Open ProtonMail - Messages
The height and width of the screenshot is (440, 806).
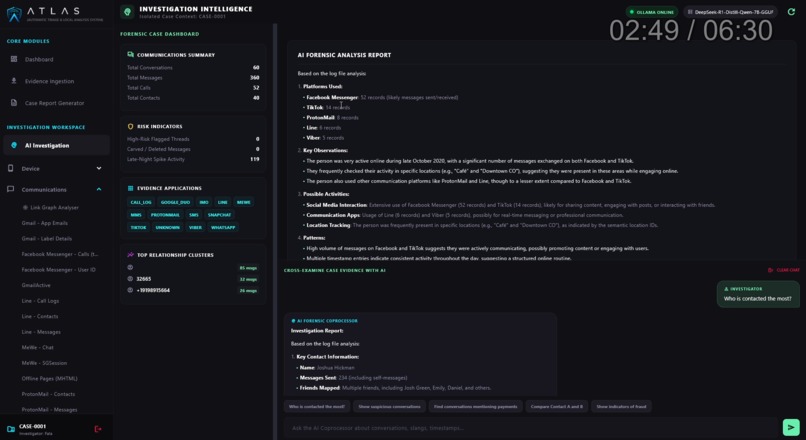point(49,410)
